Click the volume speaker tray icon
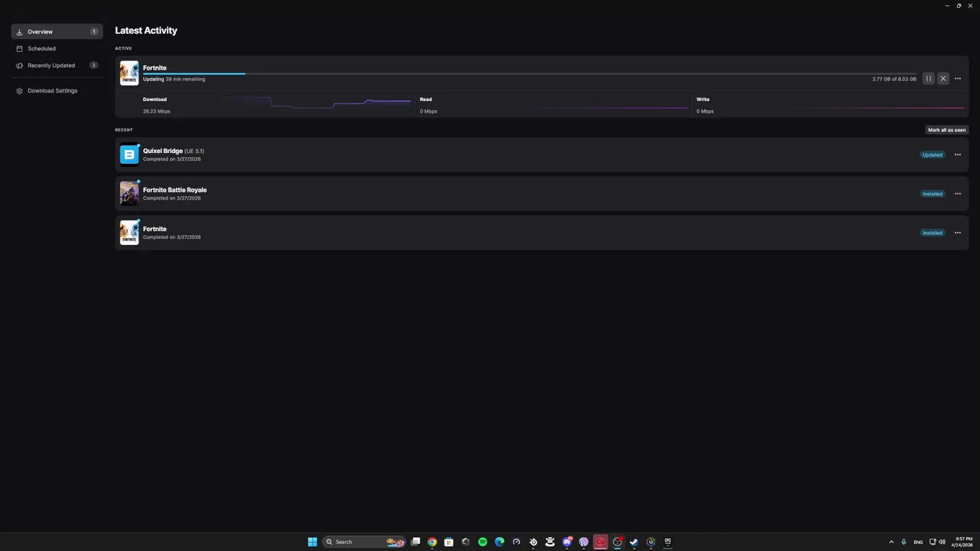The image size is (980, 551). pyautogui.click(x=942, y=542)
